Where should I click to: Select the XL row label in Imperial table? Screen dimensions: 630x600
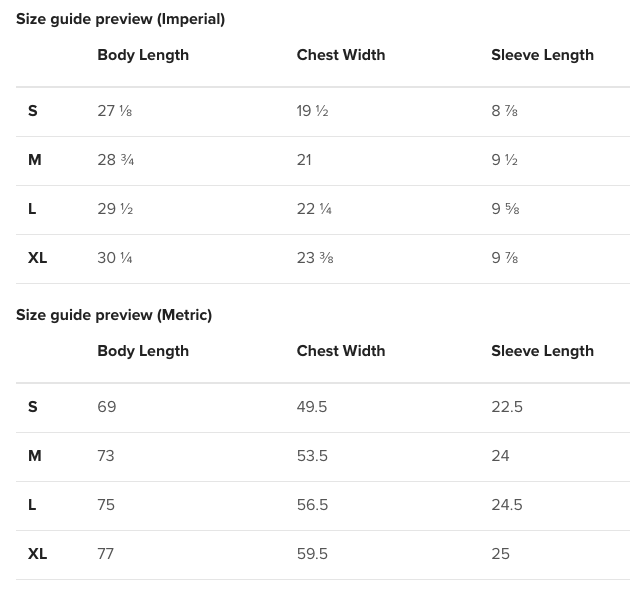tap(38, 258)
